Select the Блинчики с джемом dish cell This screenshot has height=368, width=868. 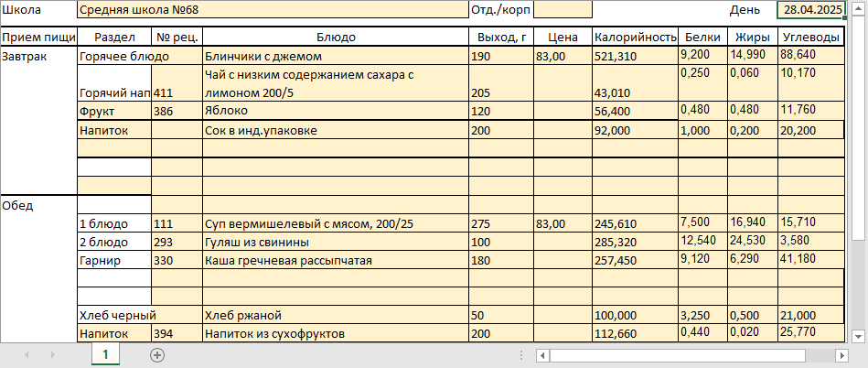click(336, 56)
